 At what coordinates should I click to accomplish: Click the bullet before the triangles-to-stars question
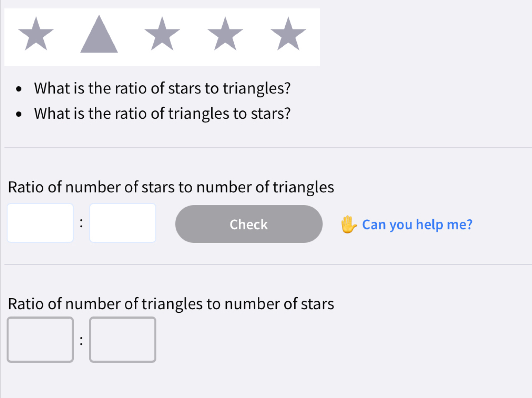(19, 114)
